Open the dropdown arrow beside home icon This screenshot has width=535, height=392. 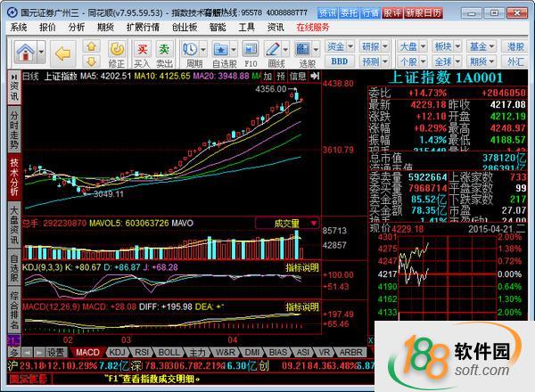pyautogui.click(x=41, y=53)
